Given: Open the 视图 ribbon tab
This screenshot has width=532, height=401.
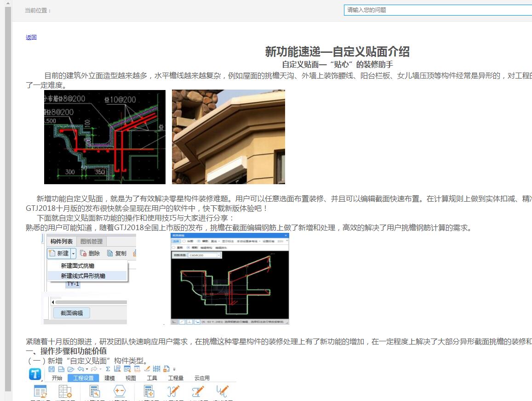Looking at the screenshot, I should point(131,378).
